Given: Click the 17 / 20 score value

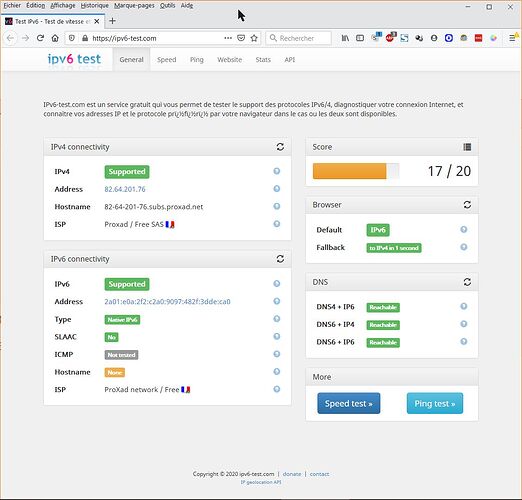Looking at the screenshot, I should tap(449, 171).
